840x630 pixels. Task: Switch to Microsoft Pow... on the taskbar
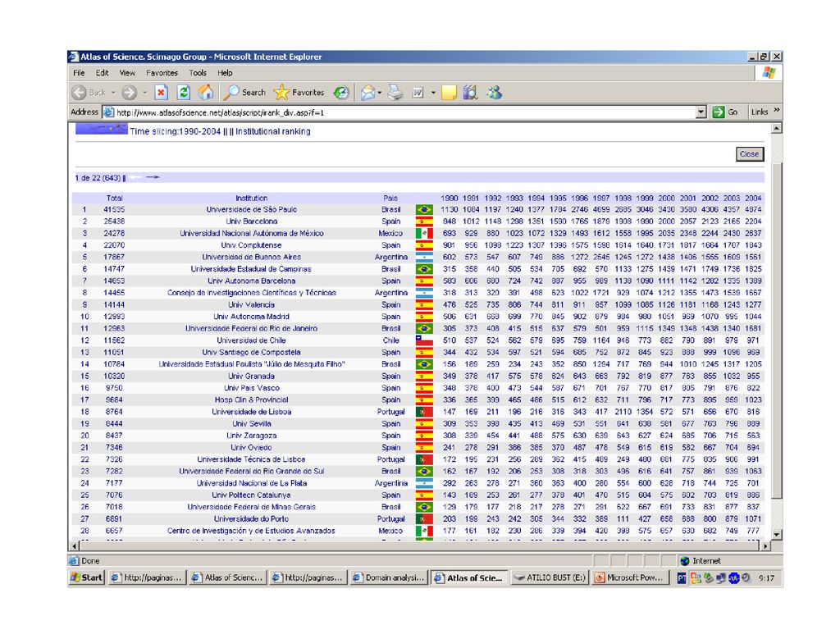click(x=630, y=577)
